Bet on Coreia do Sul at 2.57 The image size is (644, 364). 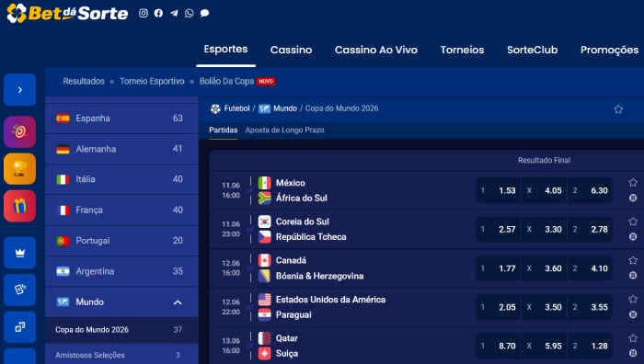coord(498,230)
